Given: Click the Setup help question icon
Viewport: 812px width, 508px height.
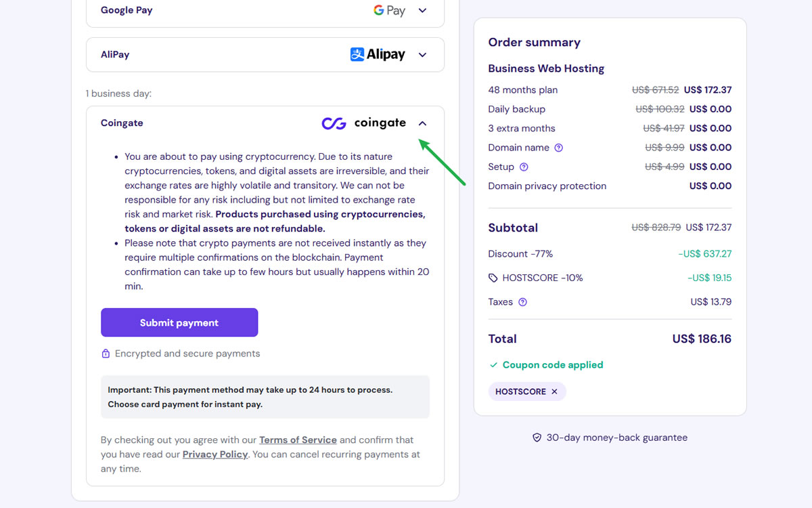Looking at the screenshot, I should point(524,167).
